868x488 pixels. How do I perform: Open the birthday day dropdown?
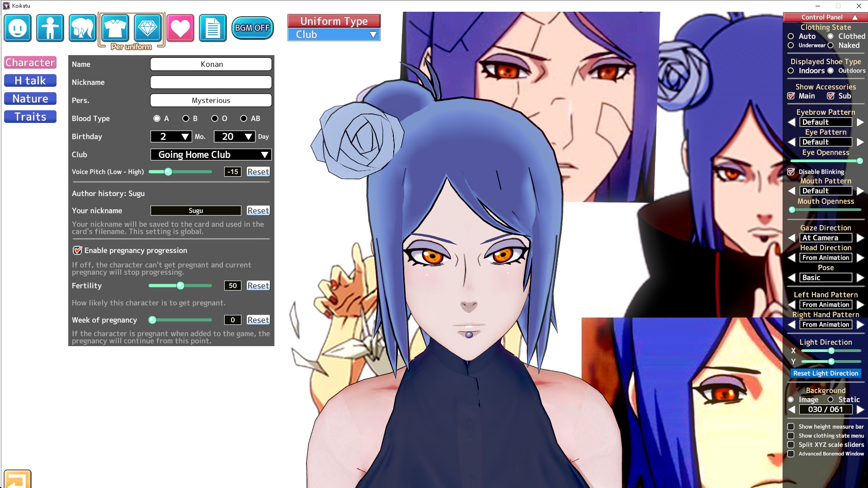pos(235,136)
